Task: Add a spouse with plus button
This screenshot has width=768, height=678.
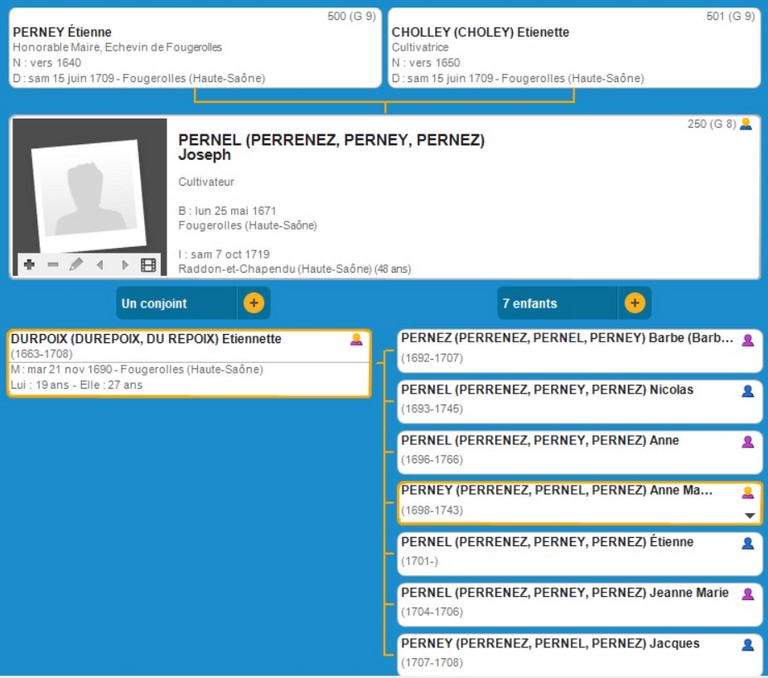Action: [x=254, y=303]
